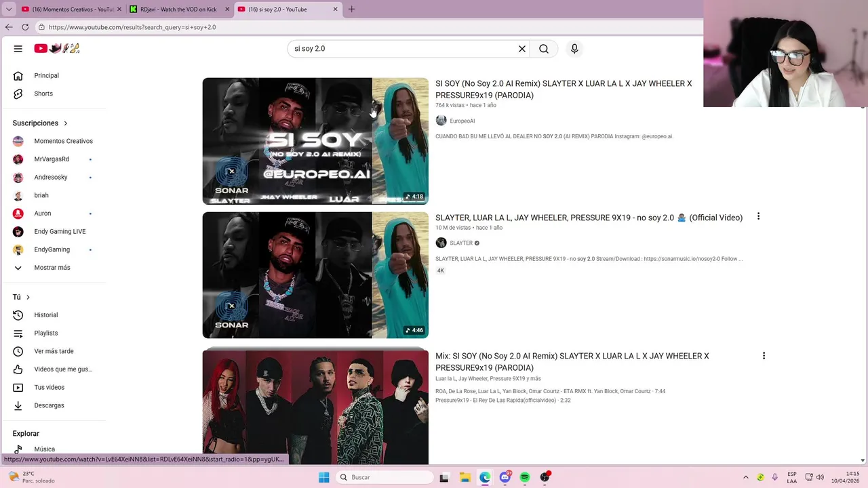The image size is (868, 488).
Task: Open the MrVargasRd channel
Action: click(53, 159)
